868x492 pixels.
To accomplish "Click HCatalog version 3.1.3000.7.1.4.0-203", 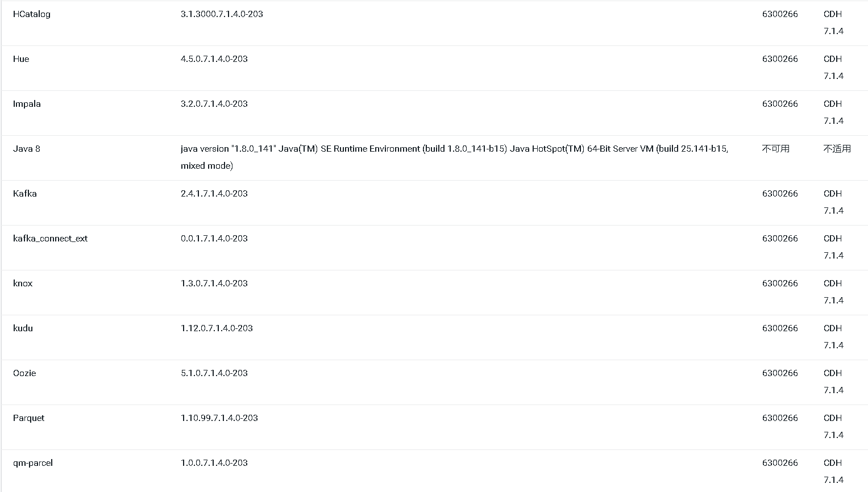I will pos(222,14).
